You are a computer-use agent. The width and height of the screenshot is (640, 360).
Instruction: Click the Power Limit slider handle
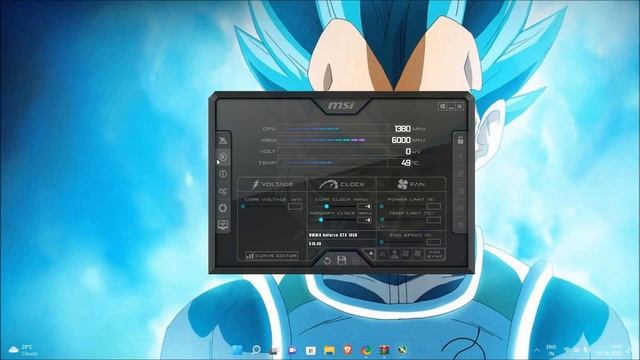[382, 207]
